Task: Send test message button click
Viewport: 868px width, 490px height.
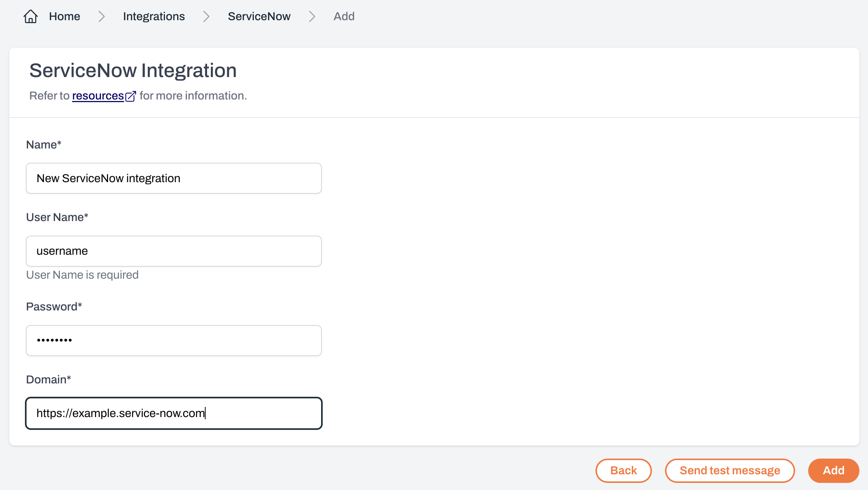Action: [729, 471]
